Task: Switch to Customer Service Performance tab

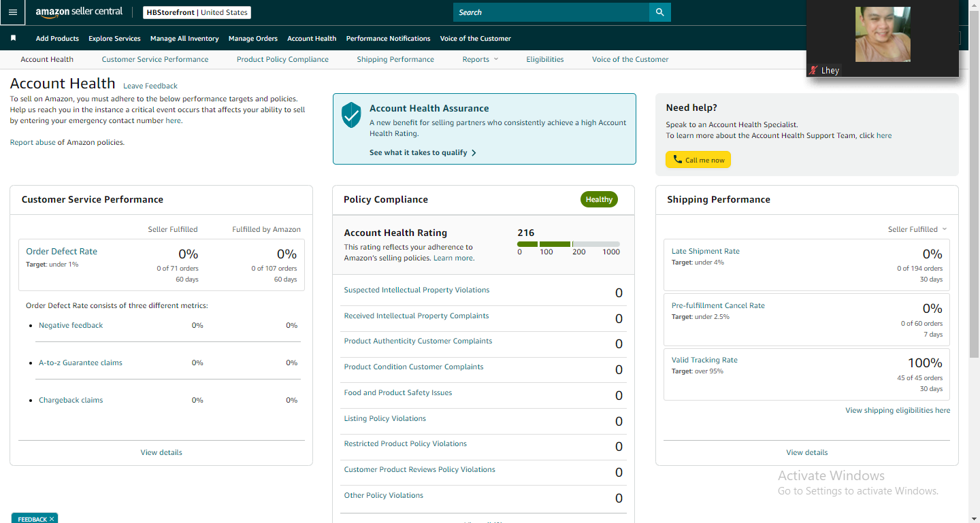Action: coord(155,59)
